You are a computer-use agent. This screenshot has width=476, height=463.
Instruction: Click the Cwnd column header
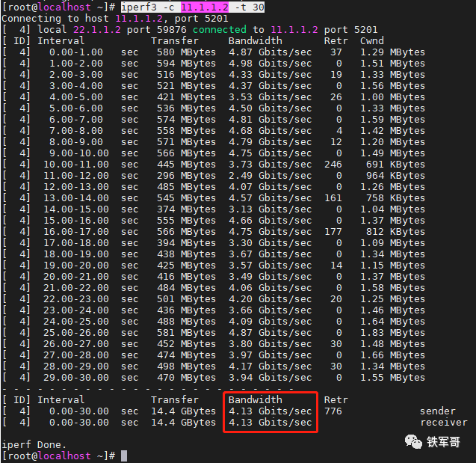point(372,41)
